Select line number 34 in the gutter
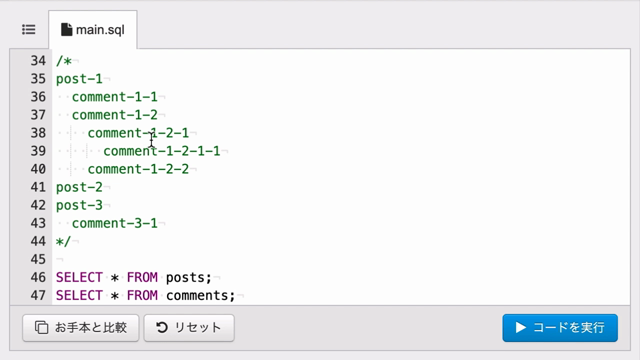The image size is (640, 360). tap(38, 61)
